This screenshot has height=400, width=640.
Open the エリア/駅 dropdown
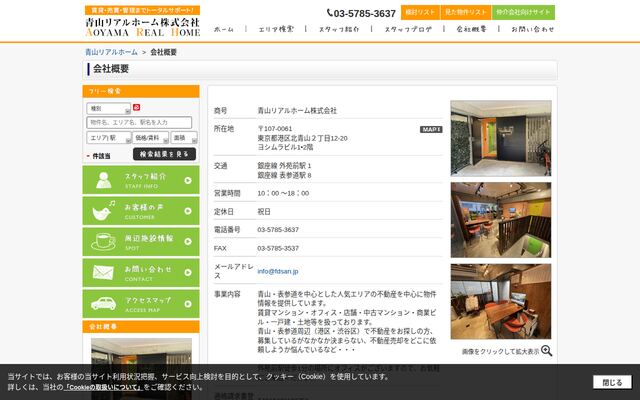(109, 138)
